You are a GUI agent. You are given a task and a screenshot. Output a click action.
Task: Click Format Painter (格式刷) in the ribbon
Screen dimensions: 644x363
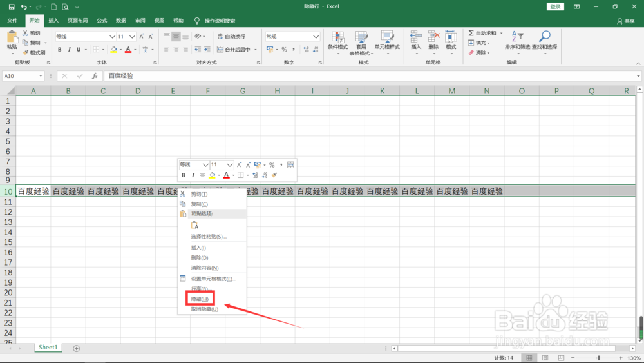(33, 52)
